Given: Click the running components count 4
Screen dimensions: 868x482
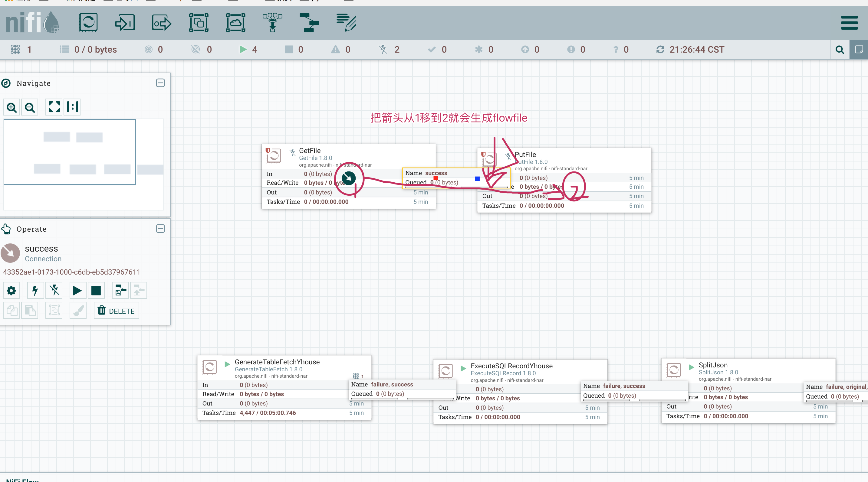Looking at the screenshot, I should [249, 50].
